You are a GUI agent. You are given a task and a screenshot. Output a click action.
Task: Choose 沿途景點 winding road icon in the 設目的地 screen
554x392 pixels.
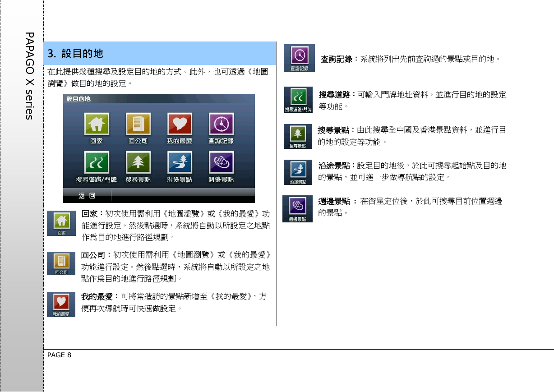(180, 162)
